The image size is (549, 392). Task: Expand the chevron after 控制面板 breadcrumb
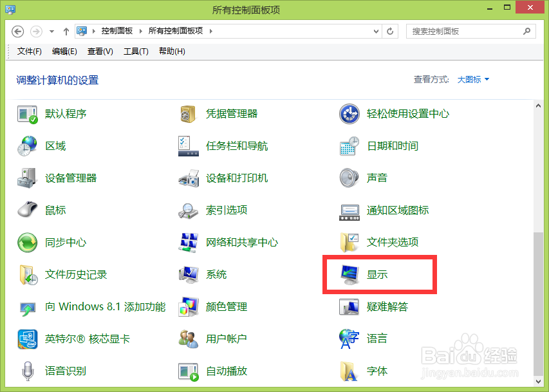(x=141, y=31)
